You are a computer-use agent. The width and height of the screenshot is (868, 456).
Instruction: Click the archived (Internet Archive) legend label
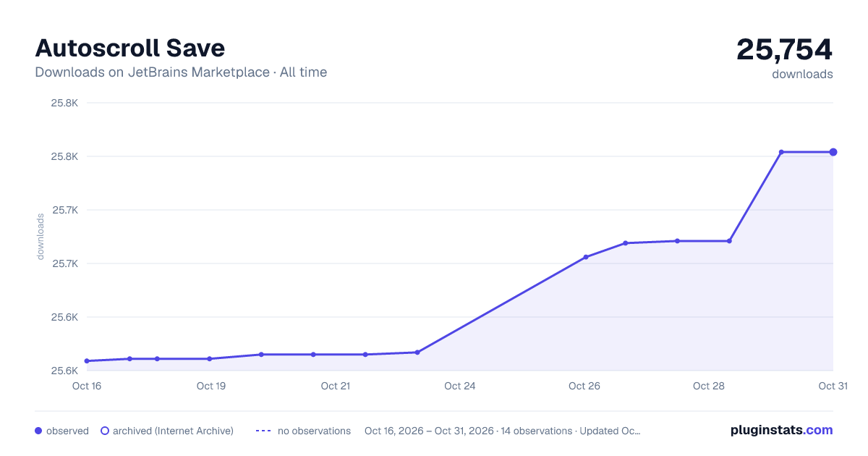pos(173,431)
